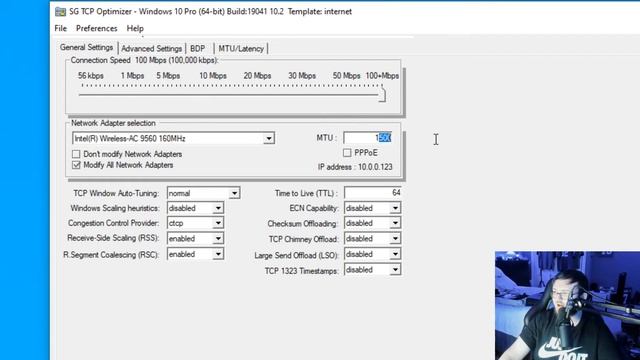Switch to the Advanced Settings tab
This screenshot has height=360, width=640.
click(x=151, y=49)
